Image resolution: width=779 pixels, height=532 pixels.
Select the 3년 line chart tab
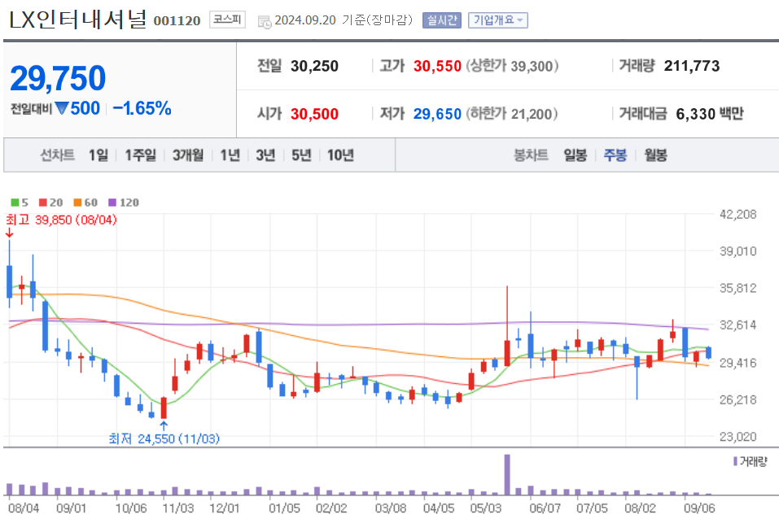pyautogui.click(x=265, y=155)
